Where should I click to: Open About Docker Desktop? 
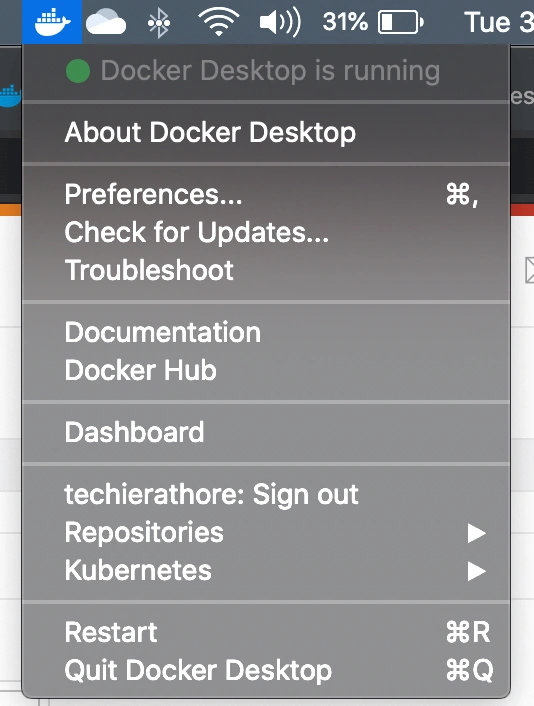tap(266, 132)
